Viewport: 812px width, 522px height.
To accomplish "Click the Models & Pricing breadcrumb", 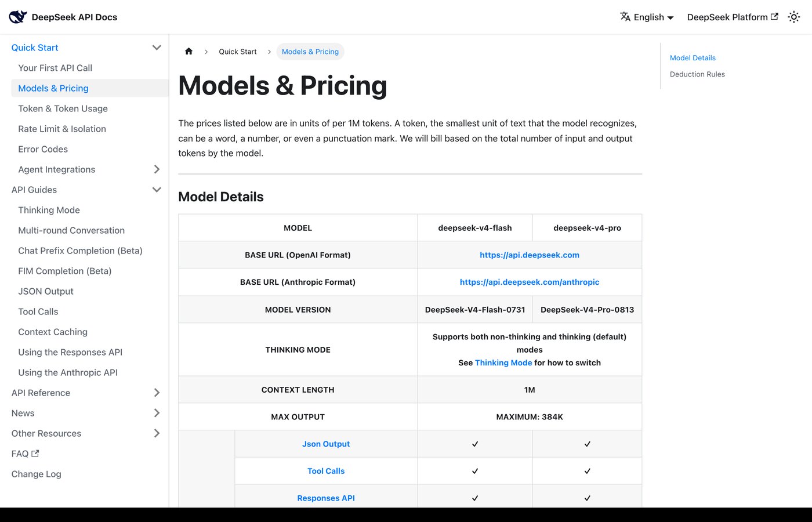I will pos(310,52).
